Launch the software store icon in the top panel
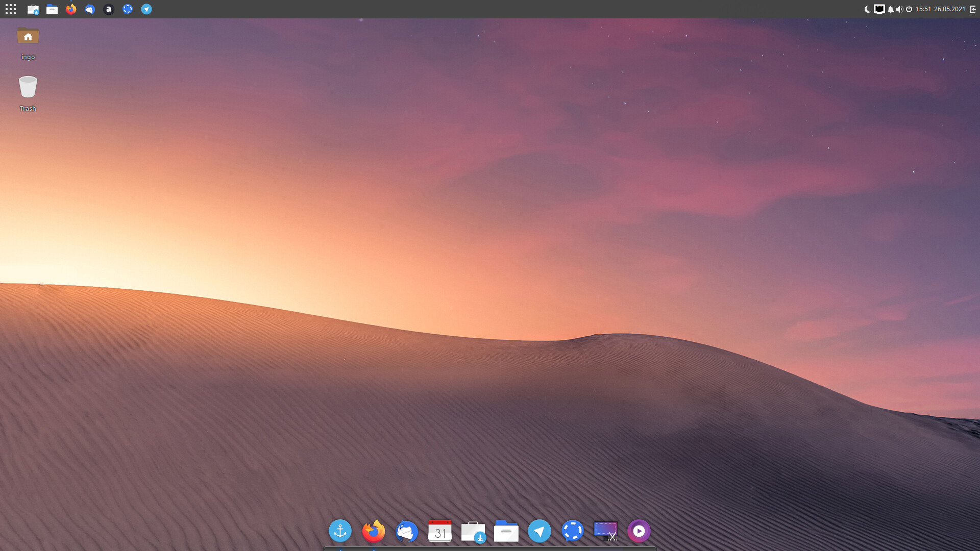The height and width of the screenshot is (551, 980). click(x=33, y=9)
